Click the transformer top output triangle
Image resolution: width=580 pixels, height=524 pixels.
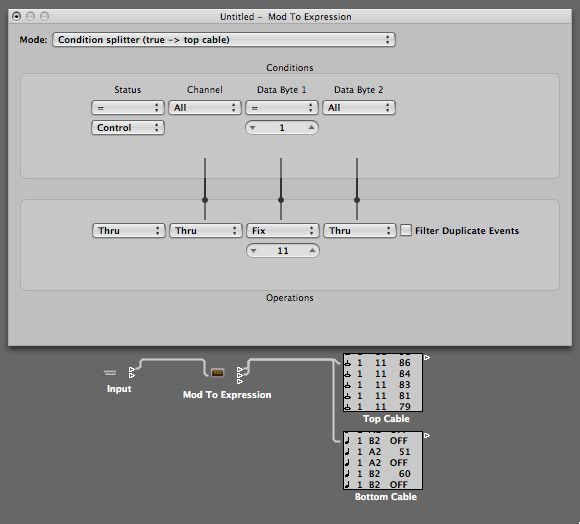point(240,369)
